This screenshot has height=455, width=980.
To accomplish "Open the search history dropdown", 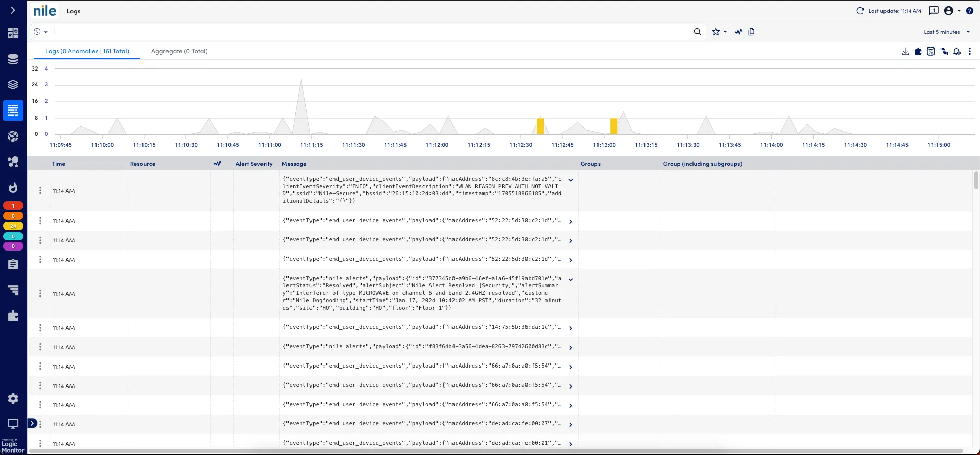I will (x=41, y=32).
